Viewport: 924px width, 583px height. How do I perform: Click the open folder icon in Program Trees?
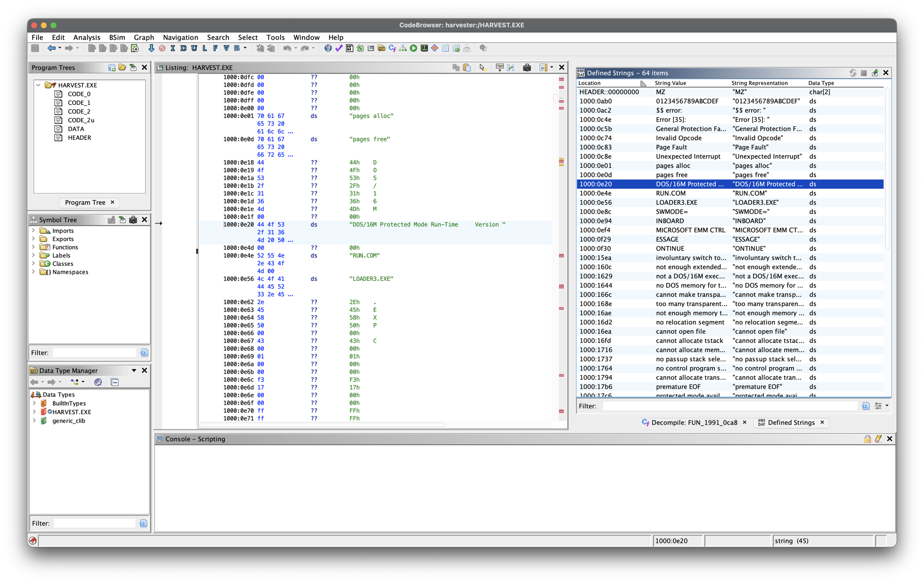click(122, 67)
